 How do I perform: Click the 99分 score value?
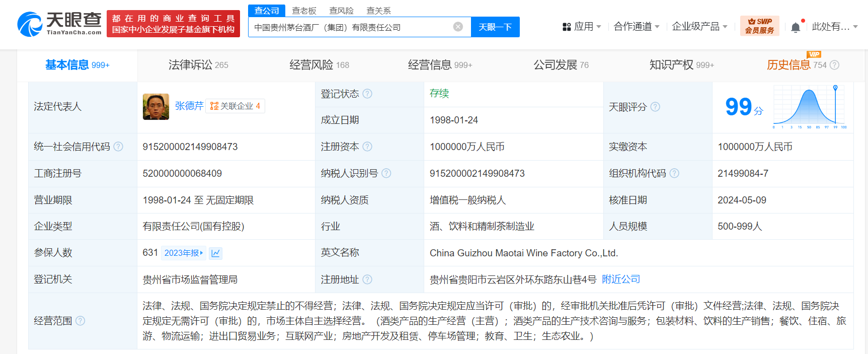pos(744,107)
